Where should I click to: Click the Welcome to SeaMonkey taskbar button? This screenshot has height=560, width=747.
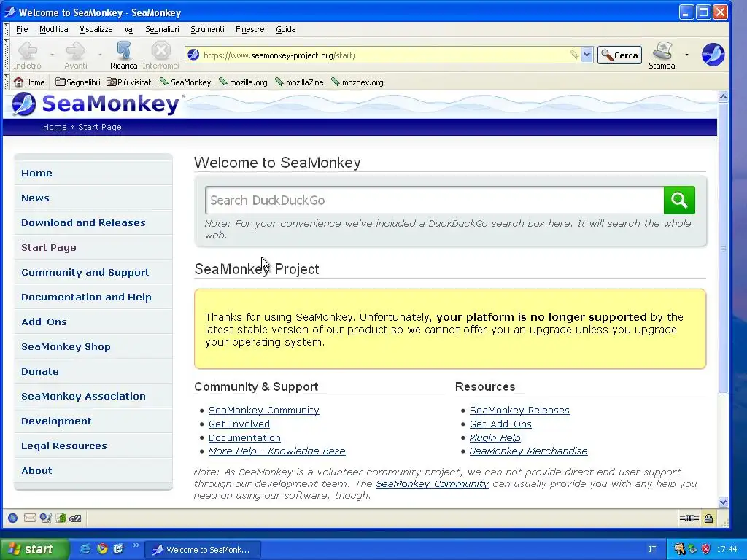pyautogui.click(x=203, y=550)
